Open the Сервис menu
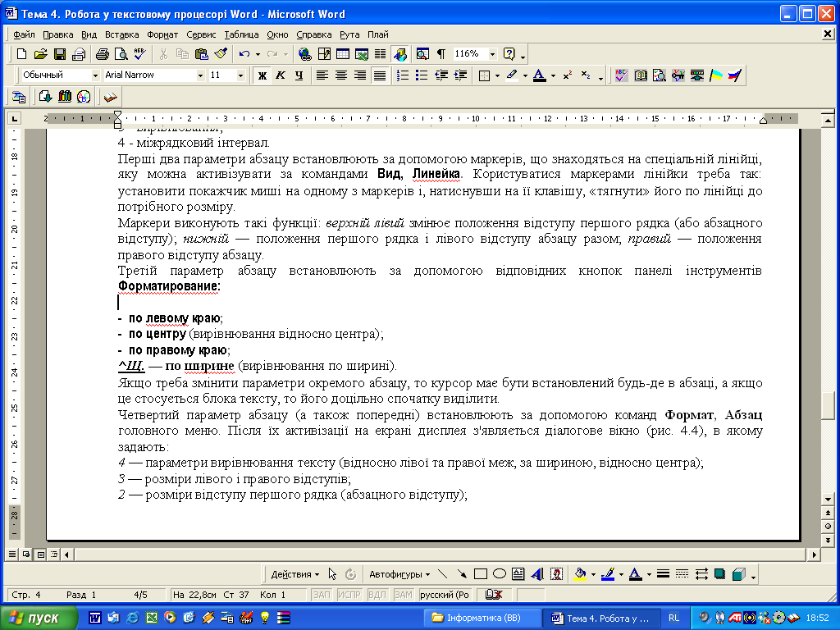The height and width of the screenshot is (630, 840). coord(201,34)
